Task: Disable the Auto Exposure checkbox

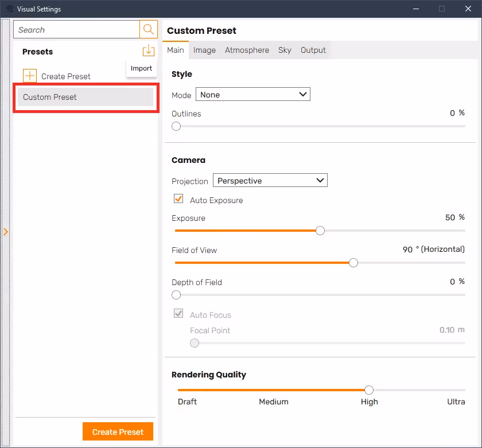Action: coord(178,198)
